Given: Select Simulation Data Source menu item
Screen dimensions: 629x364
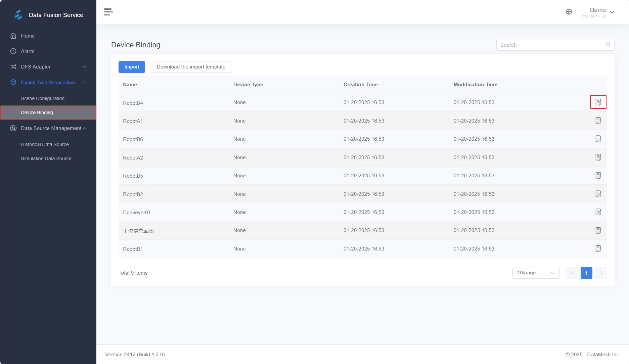Looking at the screenshot, I should [46, 158].
